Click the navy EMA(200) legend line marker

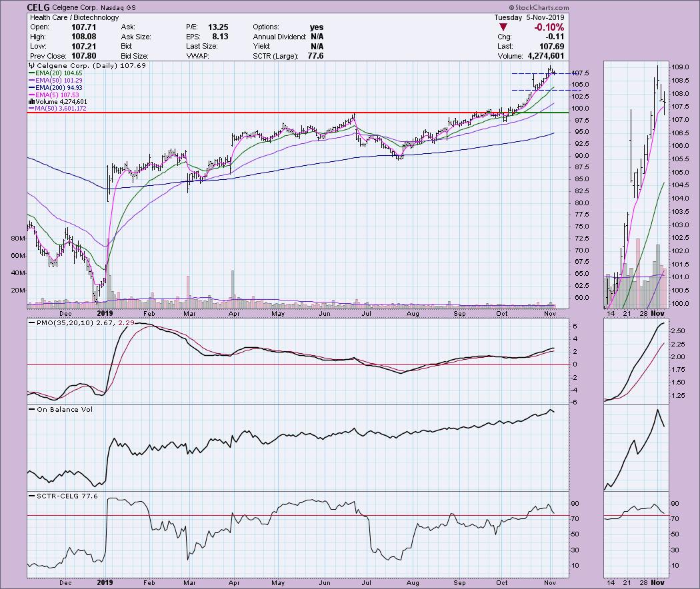[x=32, y=88]
